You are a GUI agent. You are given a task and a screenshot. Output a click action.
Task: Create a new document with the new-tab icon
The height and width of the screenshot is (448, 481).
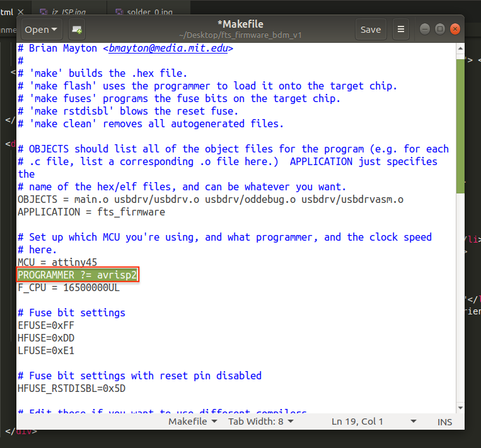(77, 30)
